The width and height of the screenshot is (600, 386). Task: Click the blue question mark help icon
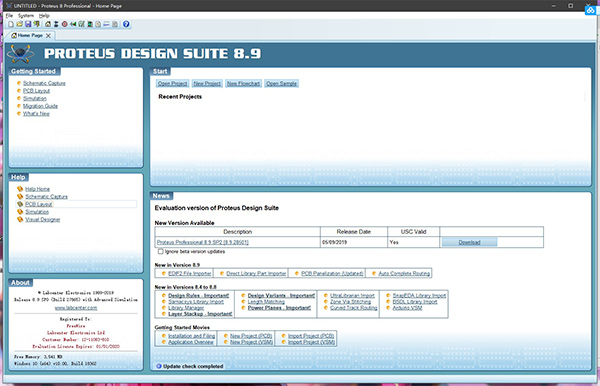coord(126,24)
